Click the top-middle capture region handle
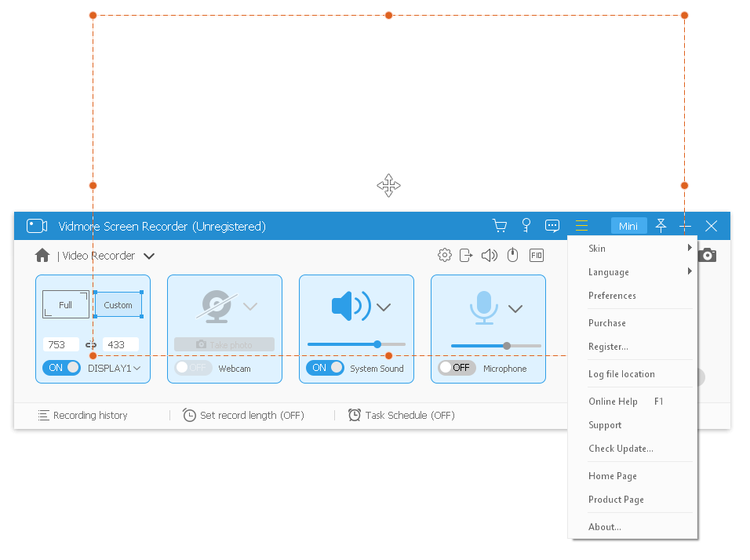 click(x=389, y=16)
